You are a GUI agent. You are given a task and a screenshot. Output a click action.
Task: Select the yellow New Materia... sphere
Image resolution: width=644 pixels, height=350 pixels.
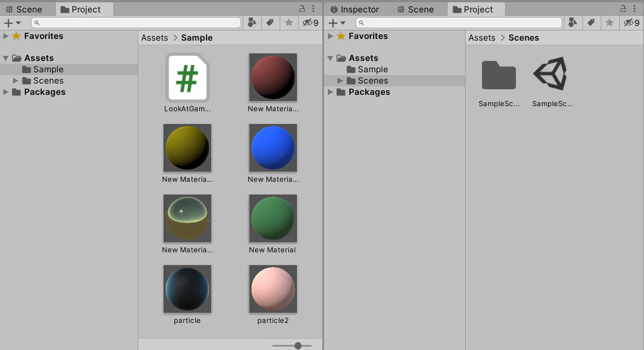coord(187,148)
